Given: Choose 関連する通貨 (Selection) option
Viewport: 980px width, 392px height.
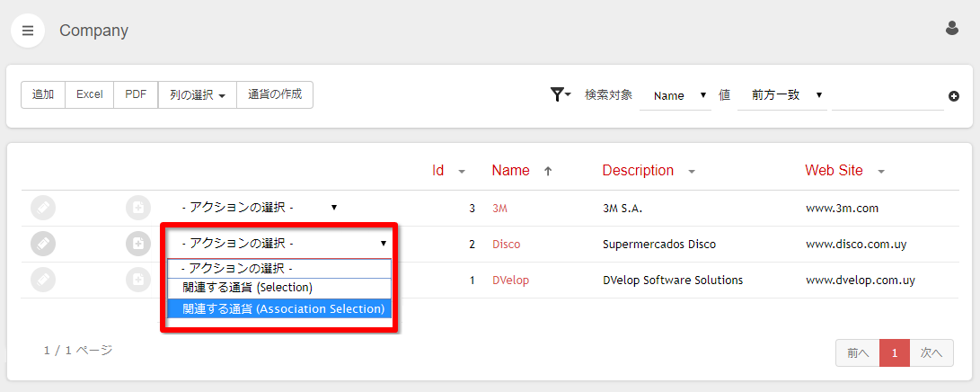Looking at the screenshot, I should pos(279,288).
